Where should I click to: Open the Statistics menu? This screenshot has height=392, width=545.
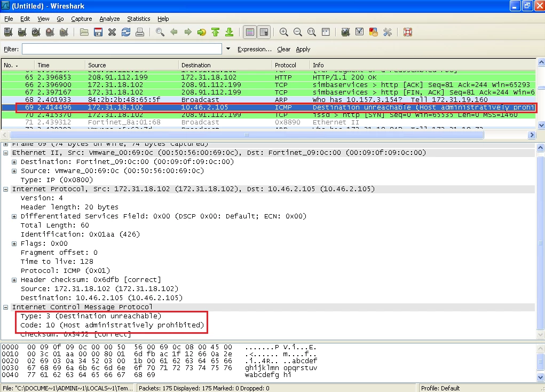[x=139, y=19]
